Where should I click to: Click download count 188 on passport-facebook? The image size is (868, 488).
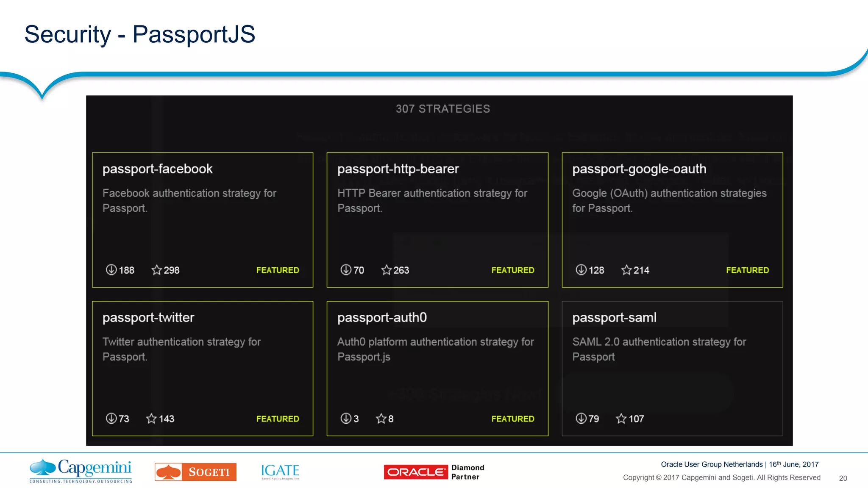(x=126, y=270)
